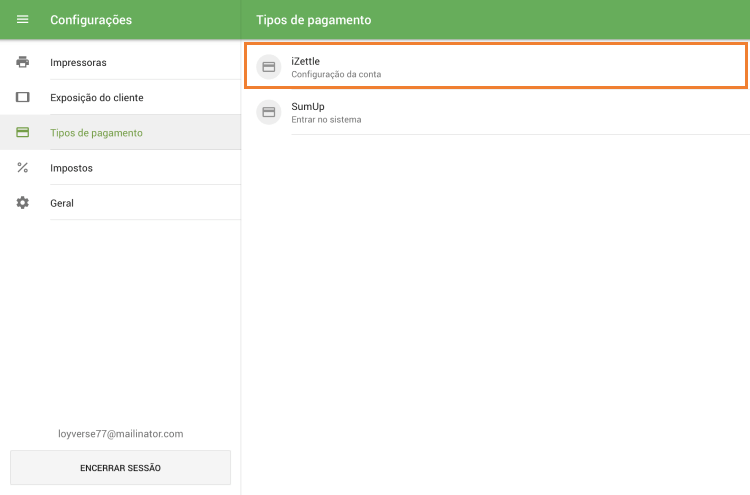This screenshot has height=495, width=750.
Task: Click Configuração da conta under iZettle
Action: (336, 75)
